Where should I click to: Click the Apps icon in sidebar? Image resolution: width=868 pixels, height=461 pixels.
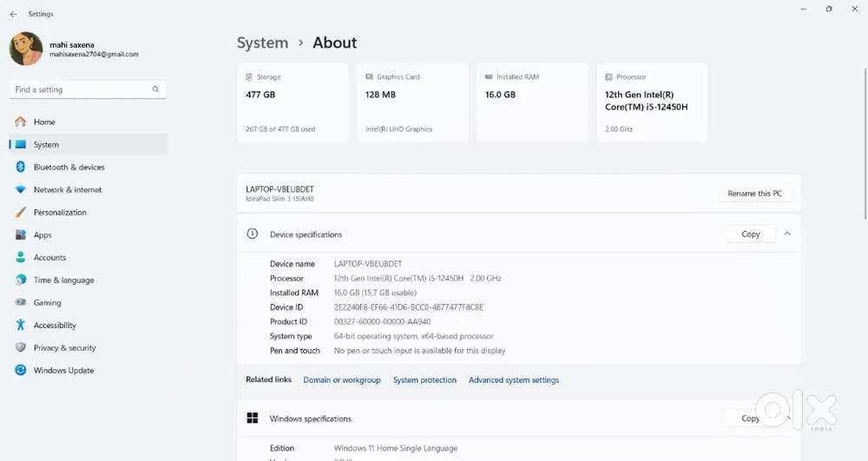coord(21,234)
